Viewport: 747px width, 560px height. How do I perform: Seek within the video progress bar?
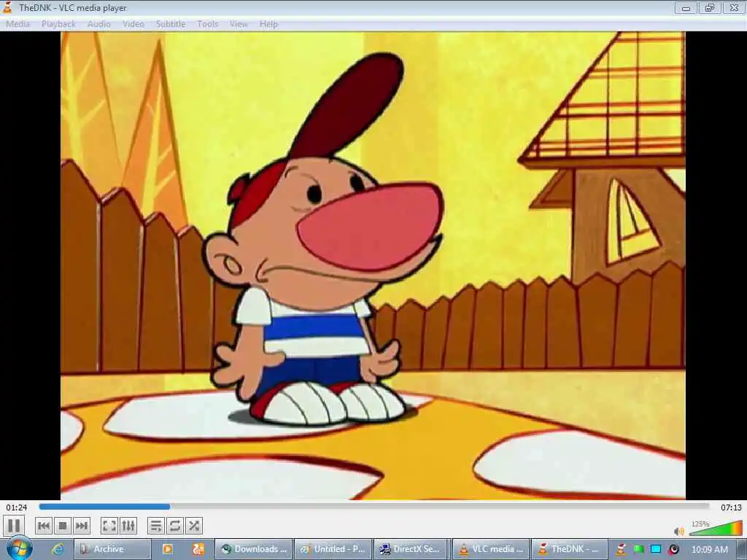pos(374,507)
